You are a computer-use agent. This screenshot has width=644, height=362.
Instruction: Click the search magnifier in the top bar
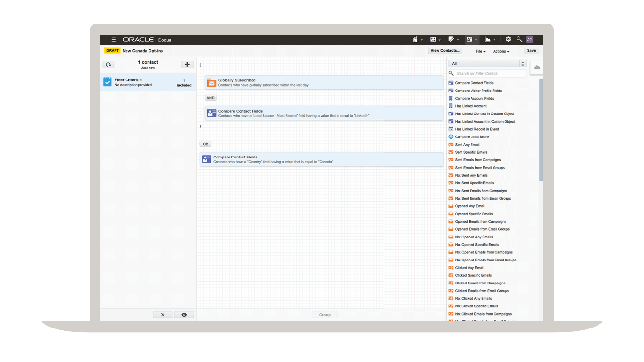(x=518, y=39)
